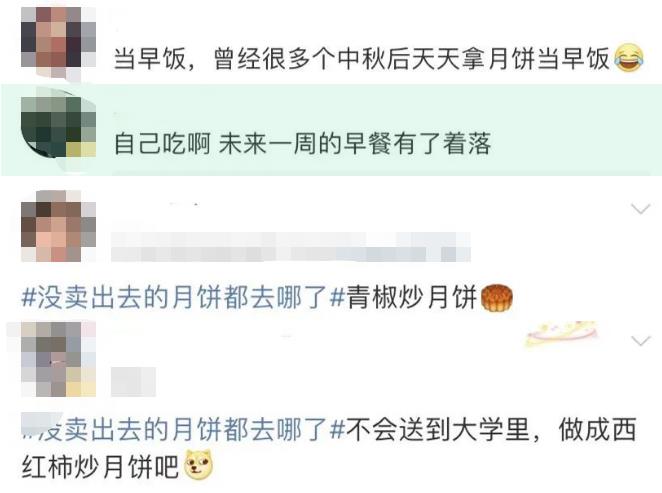The width and height of the screenshot is (662, 493).
Task: Open the #没卖出去的月饼都去哪了# hashtag before 不会送到大学里
Action: click(184, 430)
